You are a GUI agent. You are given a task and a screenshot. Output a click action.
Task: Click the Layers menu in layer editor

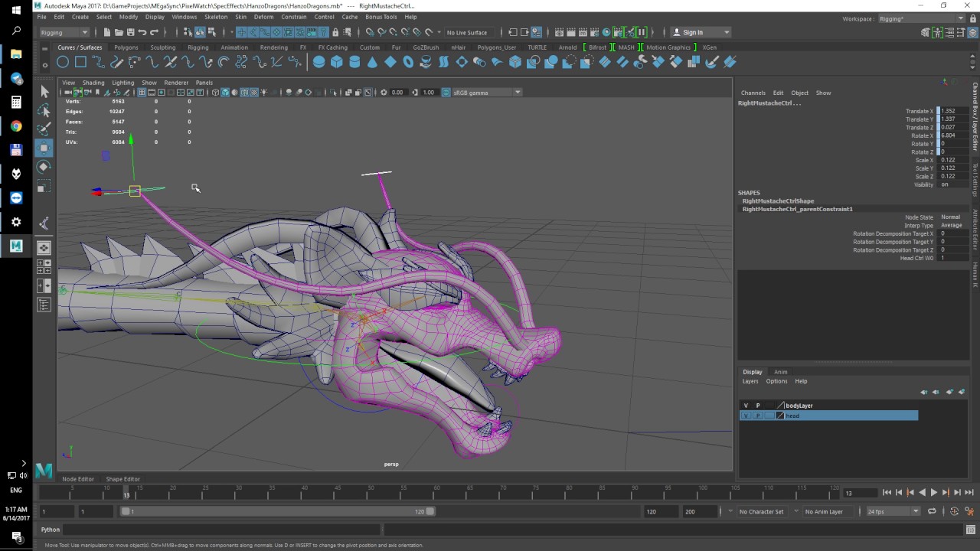pyautogui.click(x=750, y=381)
